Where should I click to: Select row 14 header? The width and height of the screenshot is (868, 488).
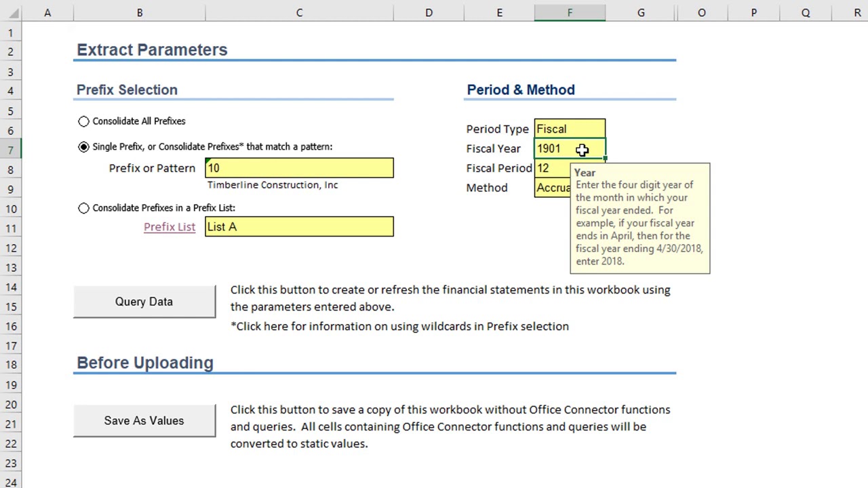(x=11, y=287)
